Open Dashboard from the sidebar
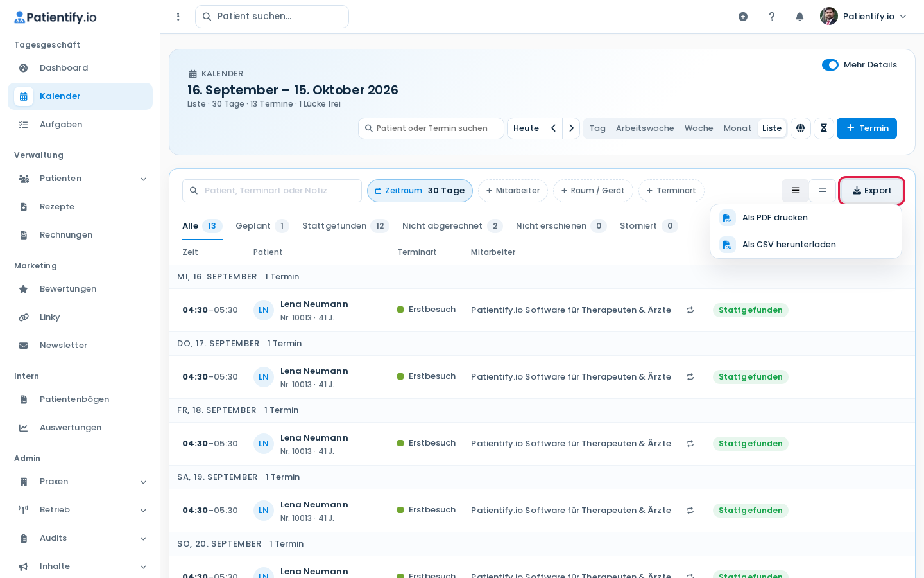Screen dimensions: 924x578 coord(80,68)
